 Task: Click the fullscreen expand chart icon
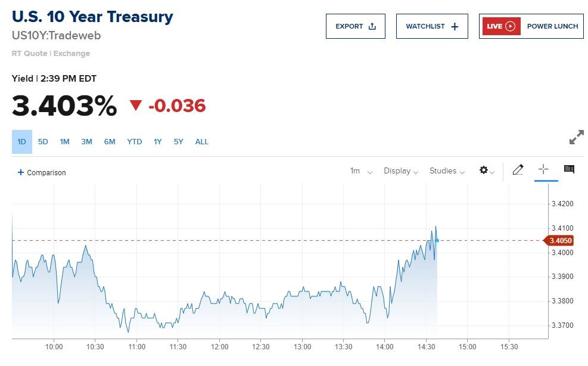click(x=576, y=138)
